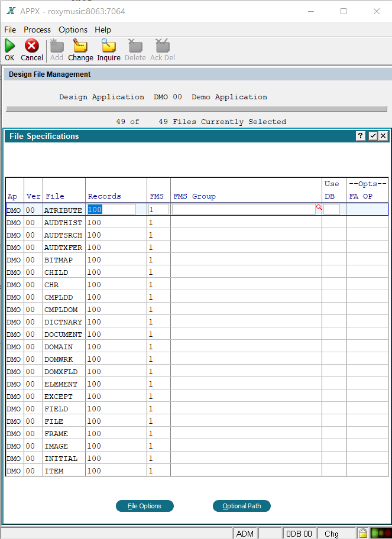Open FMS Group lookup magnifier icon

319,207
